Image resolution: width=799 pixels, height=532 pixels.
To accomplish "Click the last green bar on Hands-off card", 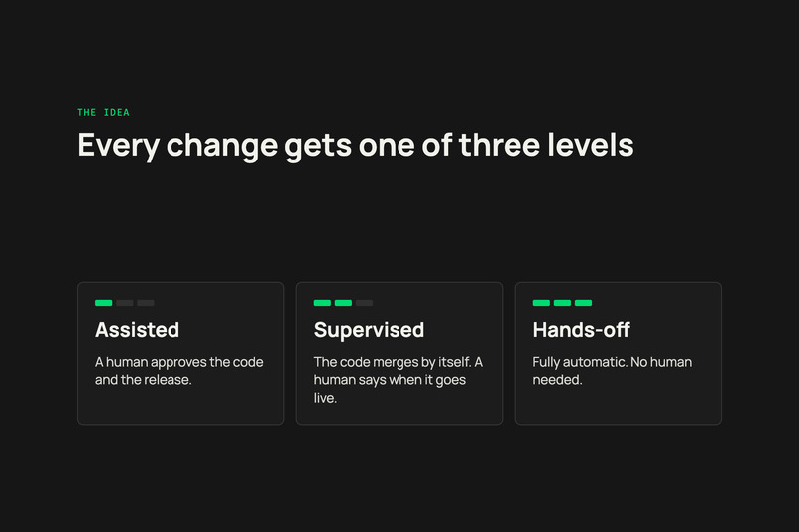I will click(x=583, y=303).
